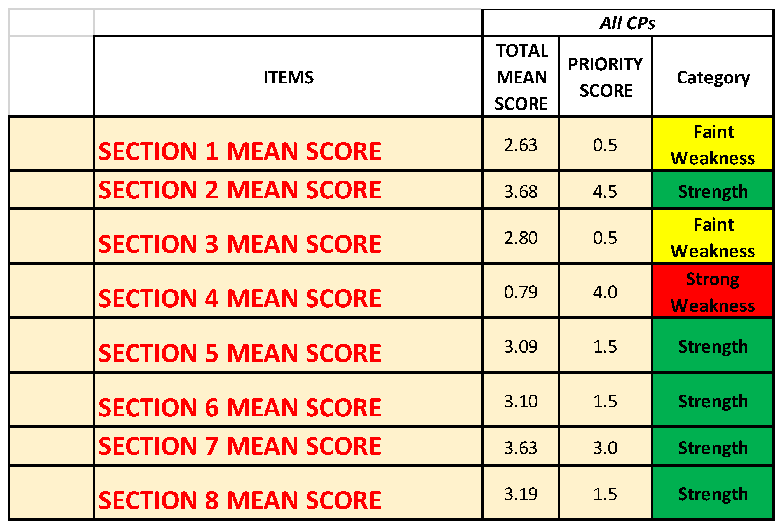
Task: Click the SECTION 8 MEAN SCORE label
Action: [240, 500]
